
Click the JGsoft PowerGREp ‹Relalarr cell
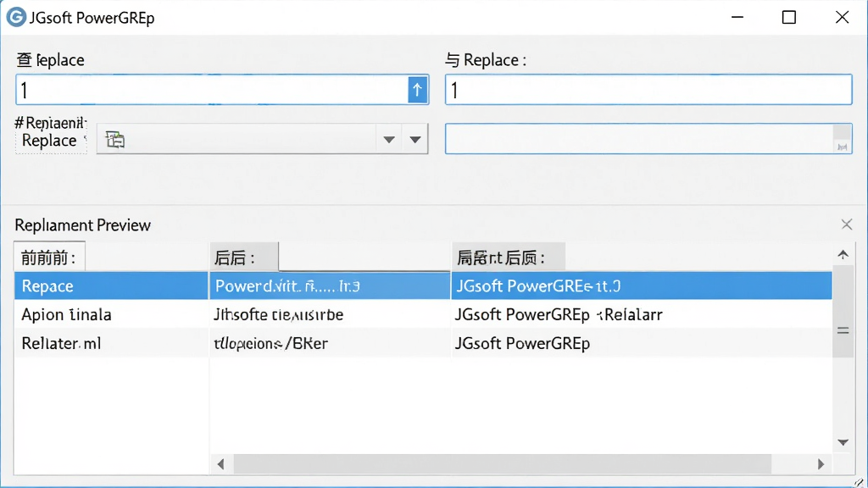[642, 314]
